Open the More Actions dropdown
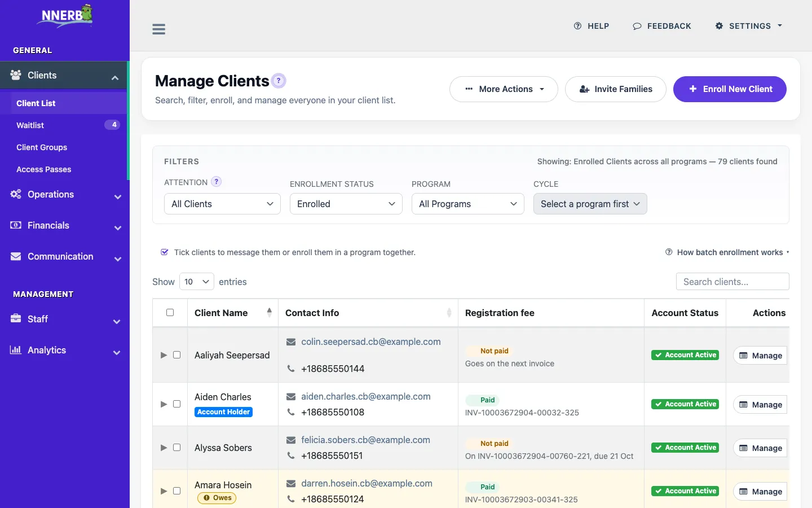 504,89
